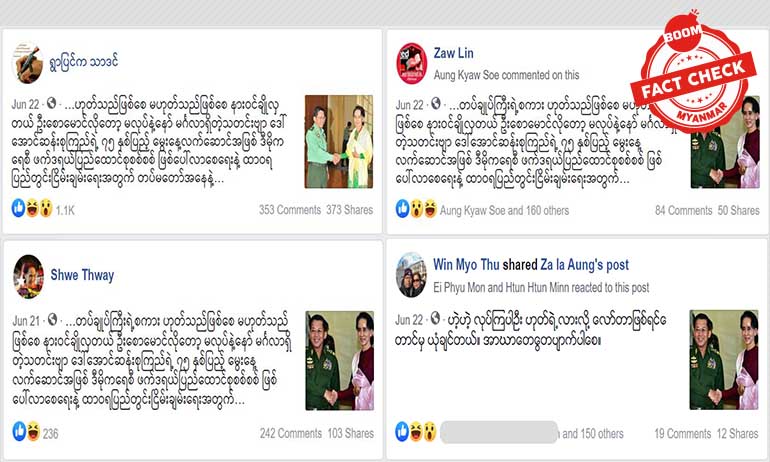Image resolution: width=770 pixels, height=462 pixels.
Task: Open Shwe Thway name link
Action: click(x=82, y=275)
